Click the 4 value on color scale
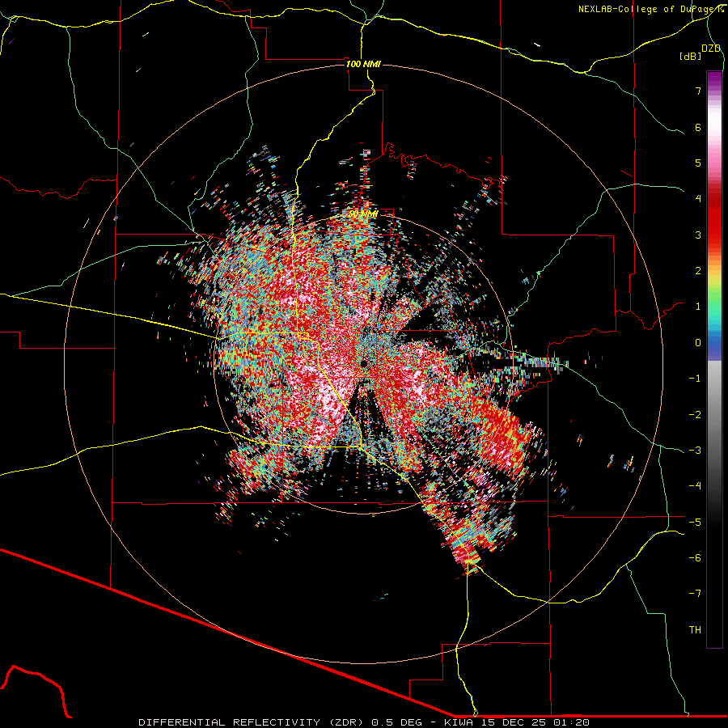 [698, 199]
